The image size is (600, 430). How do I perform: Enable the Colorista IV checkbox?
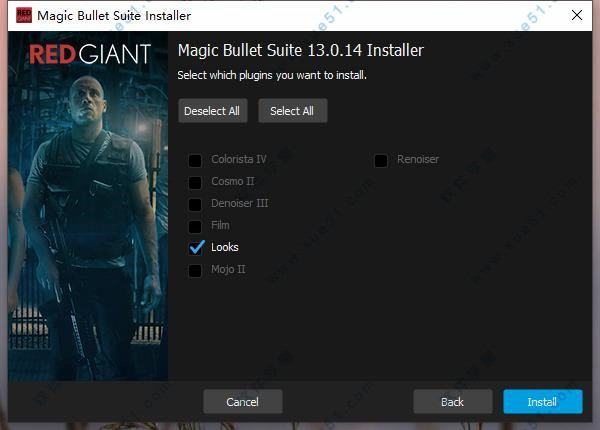[x=195, y=161]
